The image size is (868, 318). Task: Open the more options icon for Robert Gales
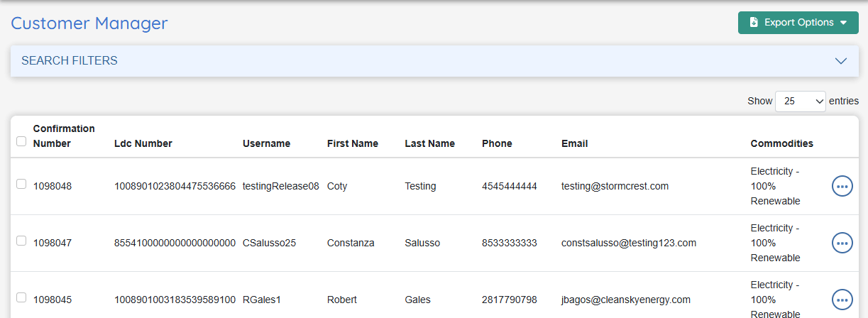click(842, 300)
